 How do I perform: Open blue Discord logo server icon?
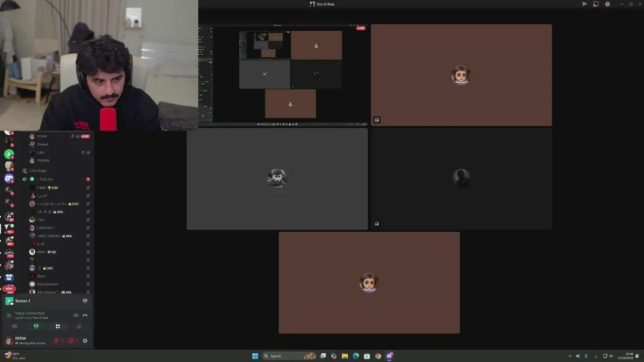click(9, 178)
